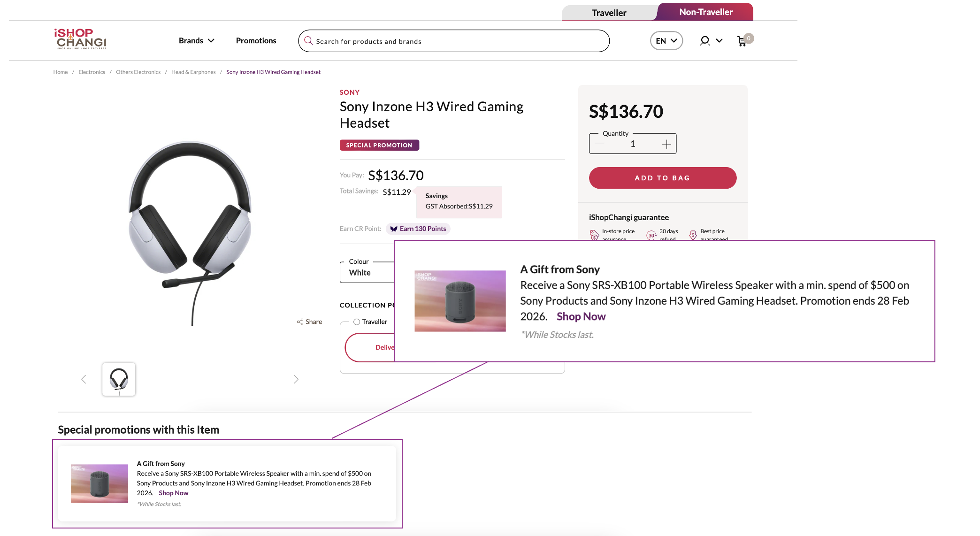Switch to the Non-Traveller tab
This screenshot has height=536, width=980.
tap(705, 12)
